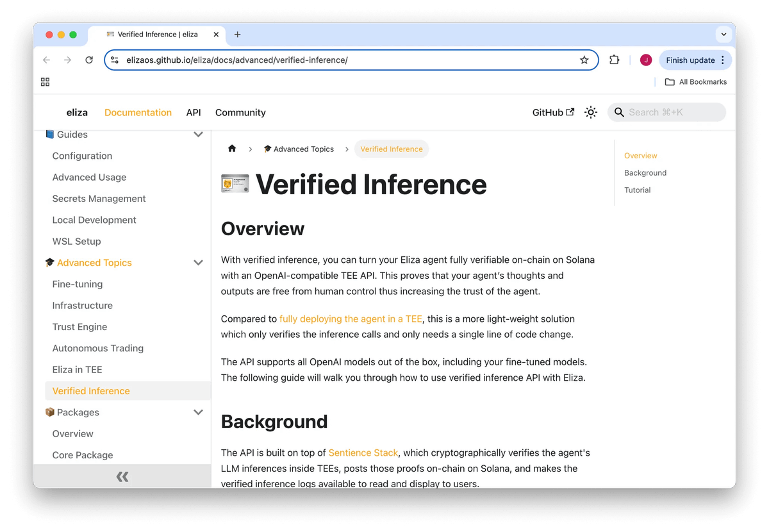
Task: Open Packages category label
Action: [x=78, y=412]
